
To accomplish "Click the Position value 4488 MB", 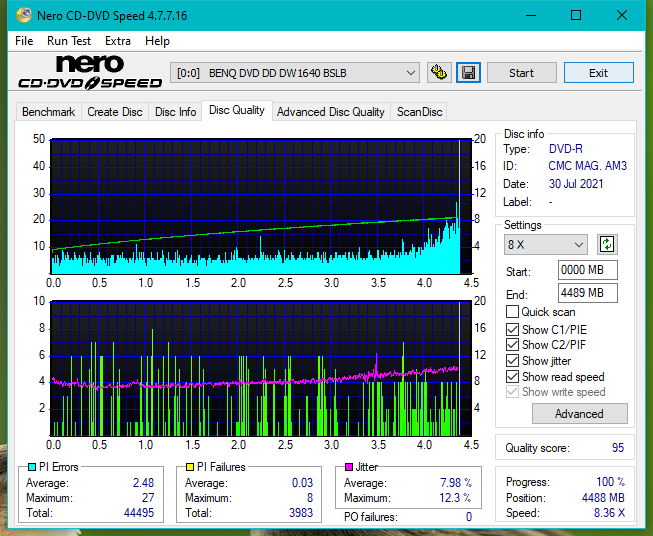I will coord(603,498).
